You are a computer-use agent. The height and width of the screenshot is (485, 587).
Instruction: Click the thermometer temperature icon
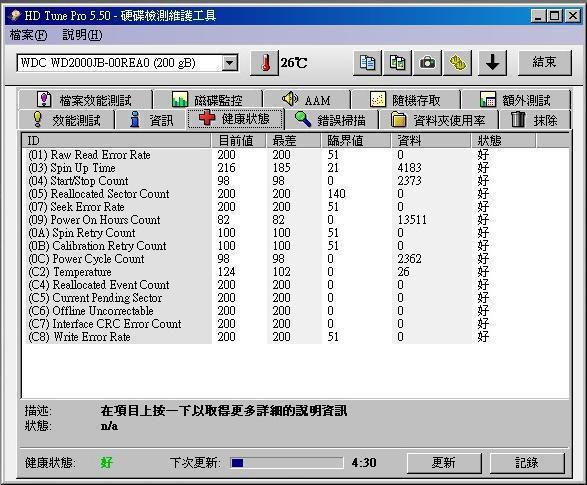pos(265,63)
